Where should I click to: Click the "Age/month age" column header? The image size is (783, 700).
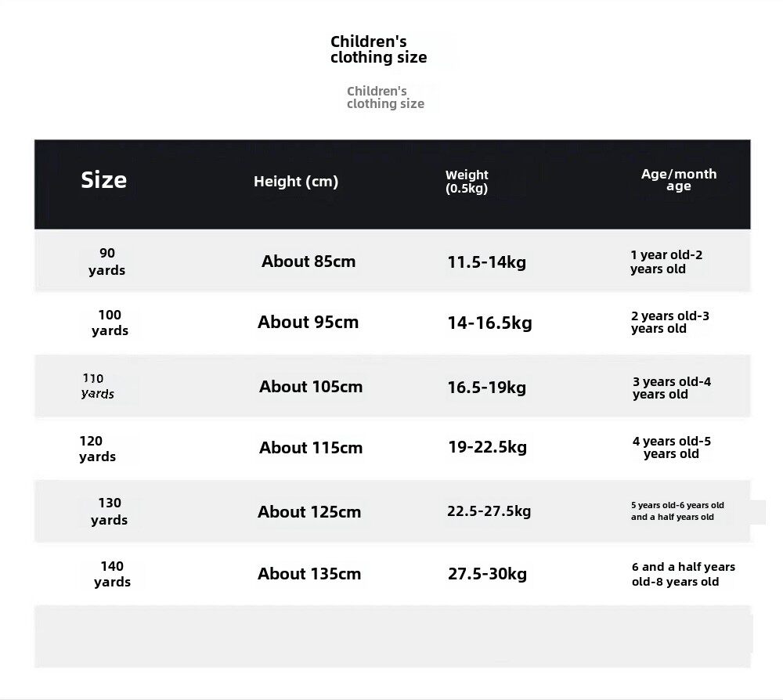click(679, 180)
